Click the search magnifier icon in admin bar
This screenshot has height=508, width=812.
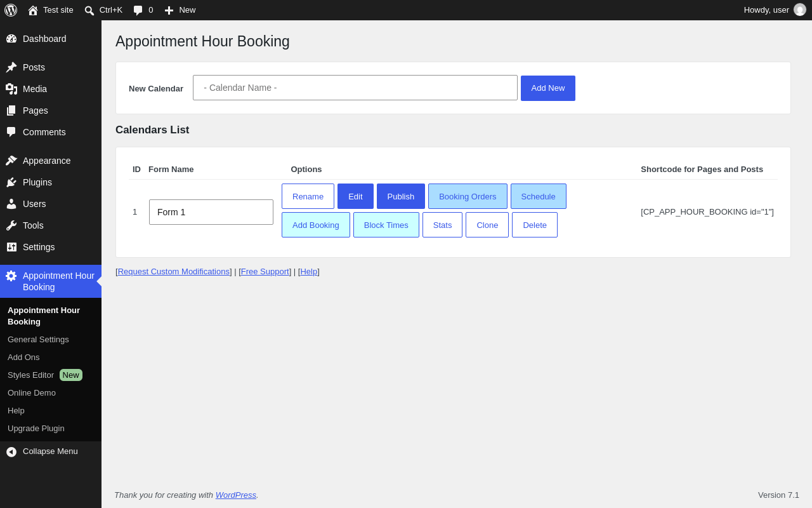coord(89,10)
